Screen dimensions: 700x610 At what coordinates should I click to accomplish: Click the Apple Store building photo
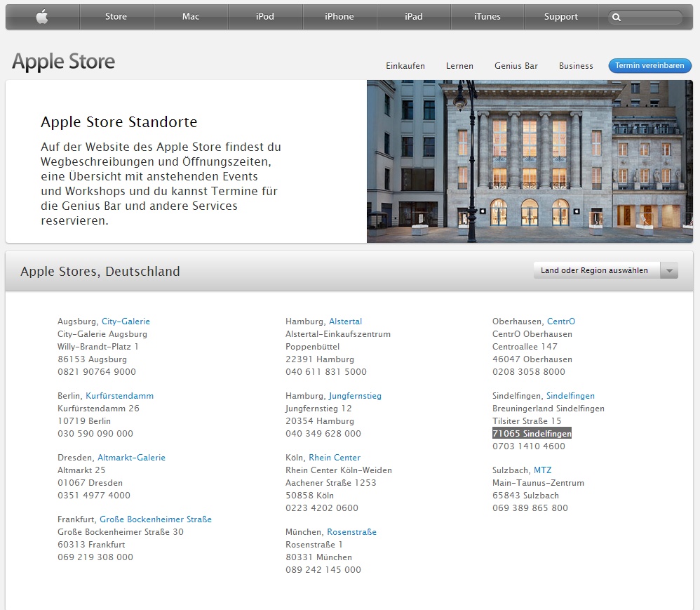point(530,161)
